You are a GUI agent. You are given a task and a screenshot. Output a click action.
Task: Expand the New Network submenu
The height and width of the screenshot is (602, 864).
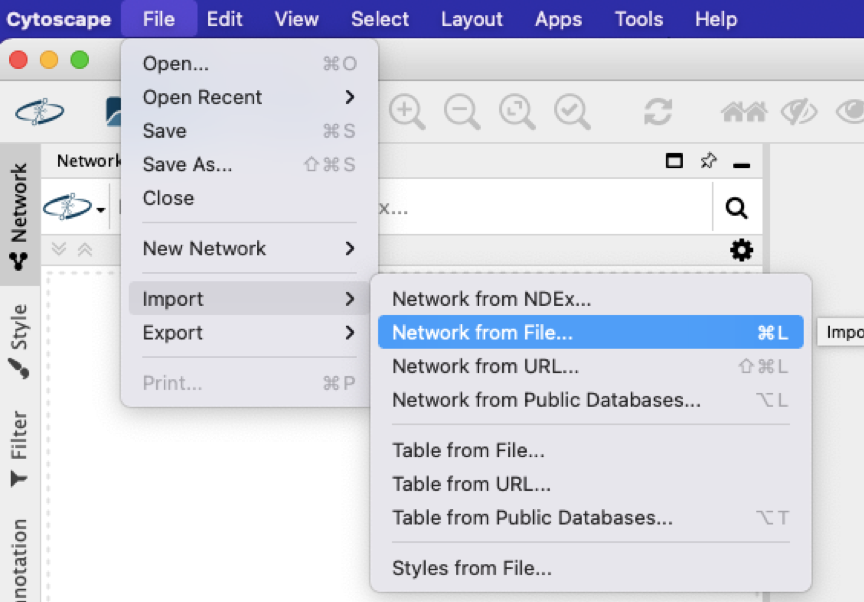[x=249, y=248]
